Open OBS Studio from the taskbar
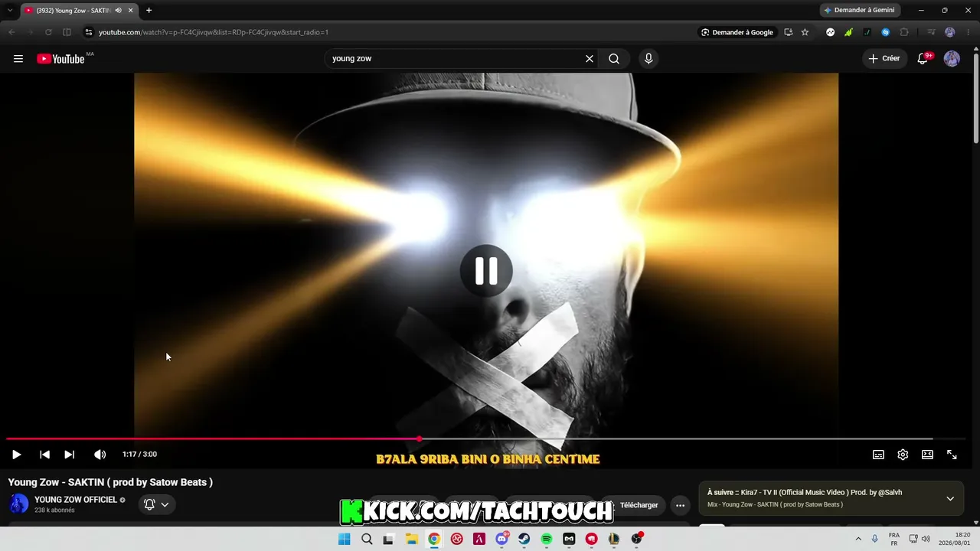Viewport: 980px width, 551px height. (x=636, y=539)
